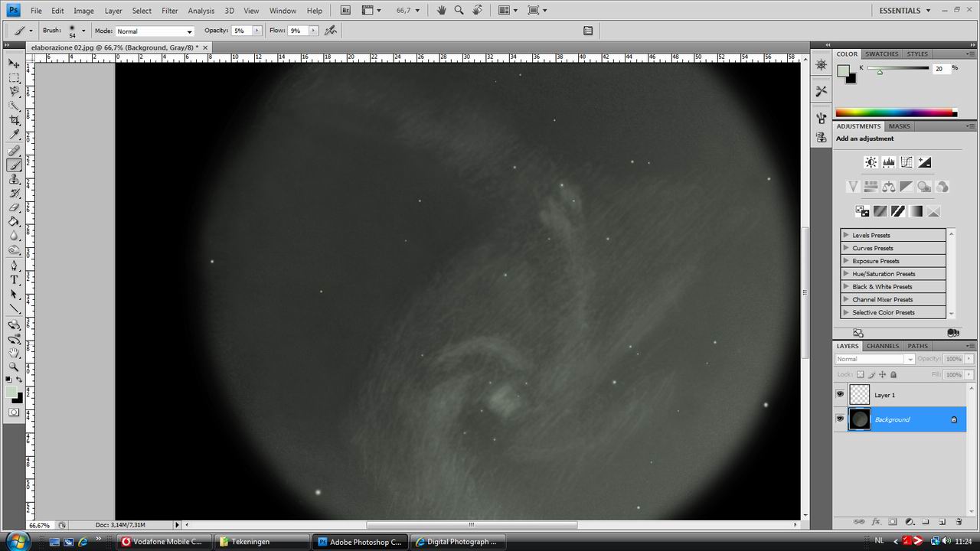Click the layer mask button in Layers panel

(892, 522)
